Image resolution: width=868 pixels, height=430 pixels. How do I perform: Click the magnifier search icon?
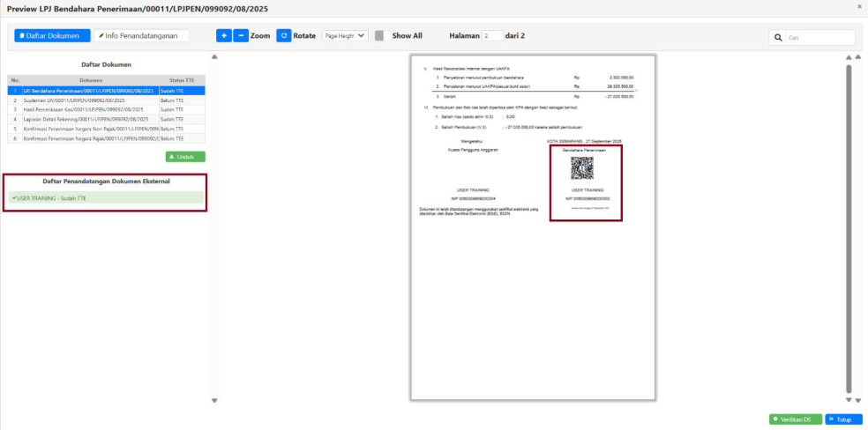point(778,38)
